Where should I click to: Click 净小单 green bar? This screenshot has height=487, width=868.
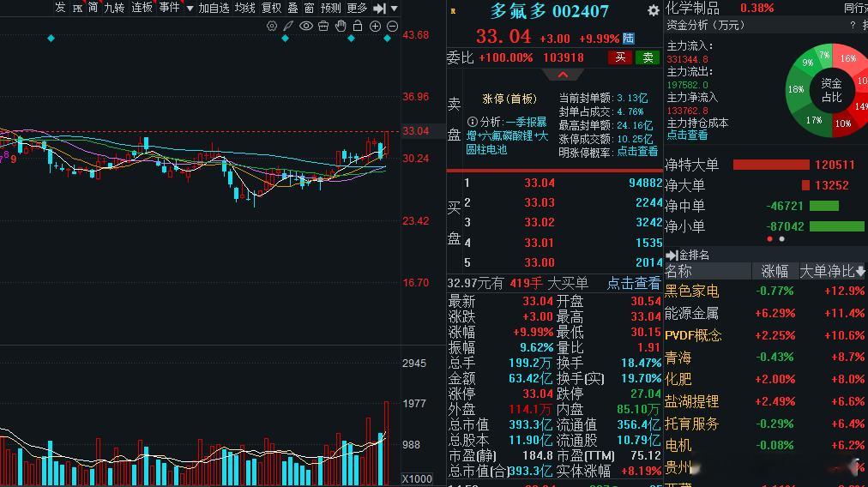tap(837, 226)
